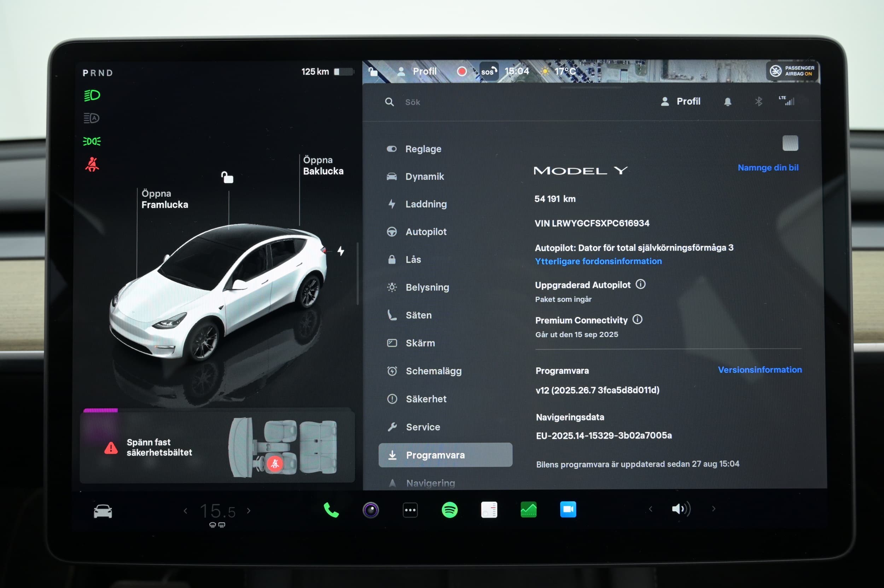This screenshot has height=588, width=884.
Task: Tap the battery level icon
Action: click(x=344, y=72)
